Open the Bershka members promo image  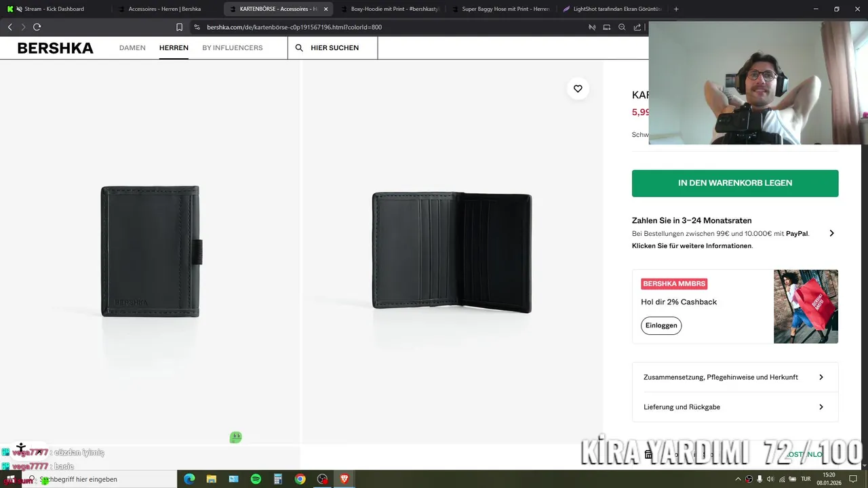(x=806, y=306)
